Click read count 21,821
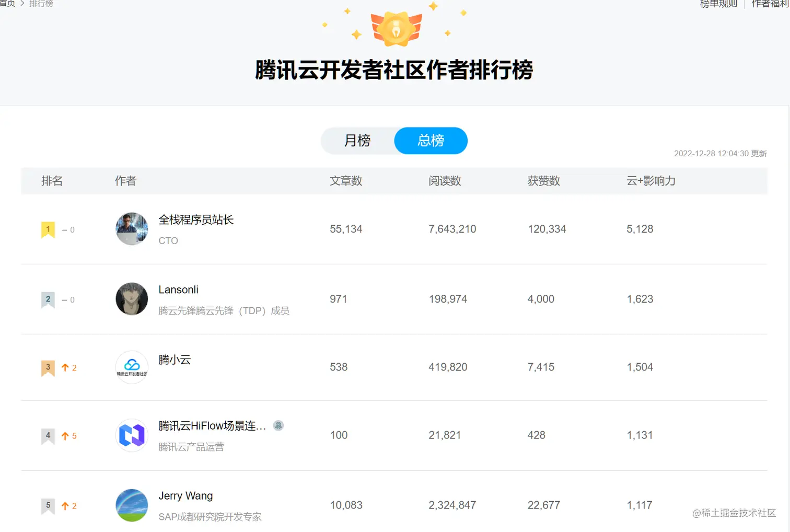 click(x=445, y=435)
